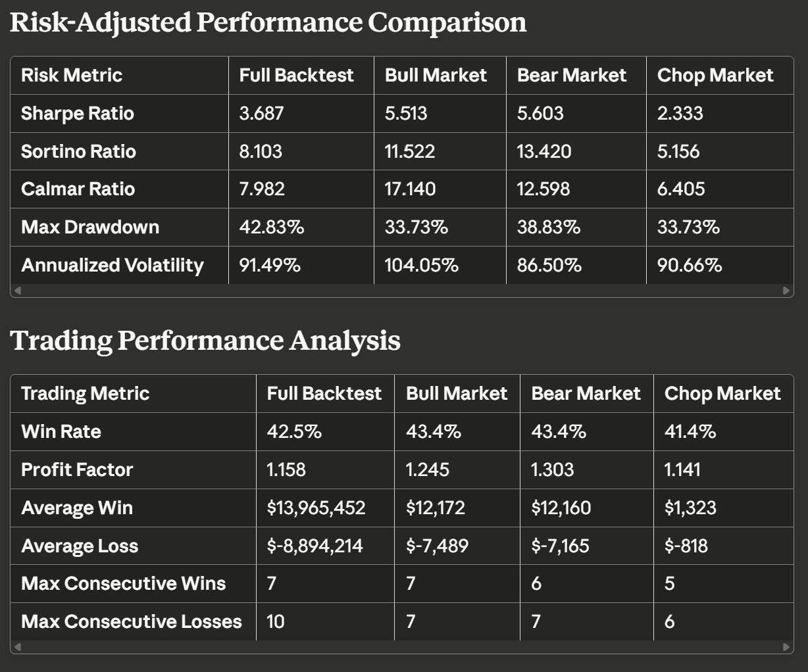Screen dimensions: 808x672
Task: Click left scroll arrow under Trading Performance table
Action: pyautogui.click(x=18, y=646)
